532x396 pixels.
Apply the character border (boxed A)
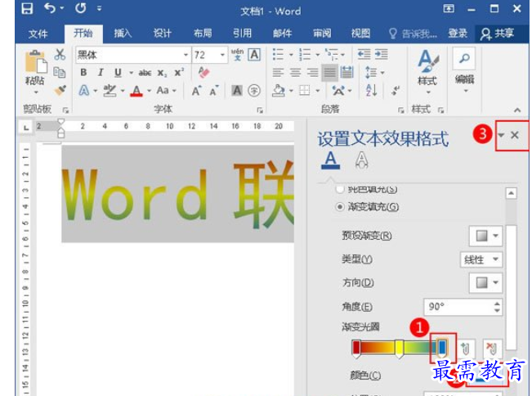click(x=254, y=55)
